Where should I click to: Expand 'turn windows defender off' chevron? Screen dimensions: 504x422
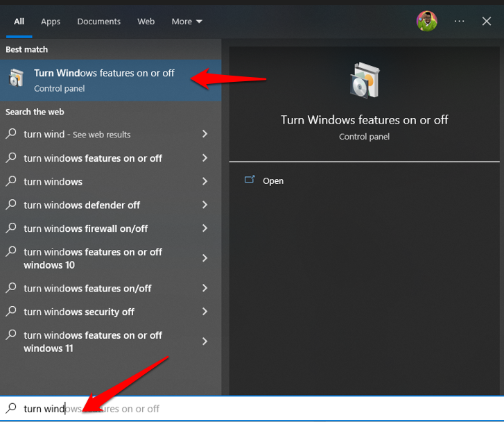pyautogui.click(x=205, y=205)
